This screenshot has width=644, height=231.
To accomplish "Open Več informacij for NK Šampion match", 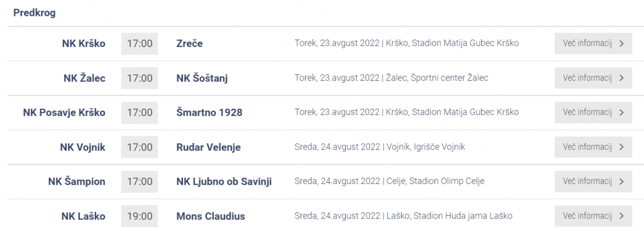I will coord(593,181).
